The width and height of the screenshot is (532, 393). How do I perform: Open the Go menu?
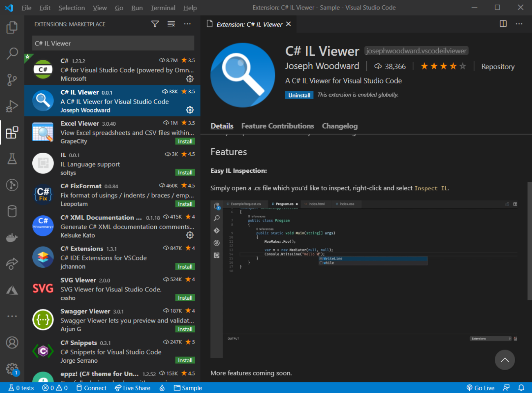click(x=119, y=8)
